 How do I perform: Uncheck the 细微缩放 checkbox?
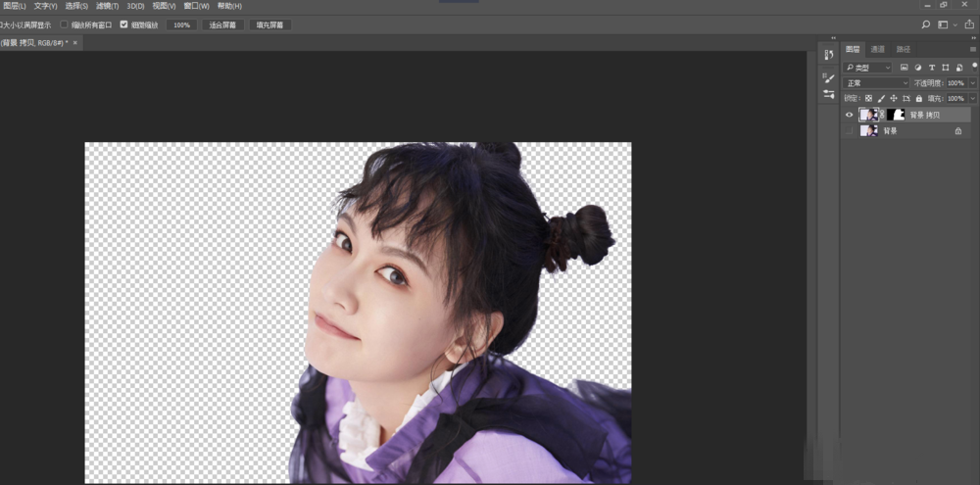[x=123, y=25]
